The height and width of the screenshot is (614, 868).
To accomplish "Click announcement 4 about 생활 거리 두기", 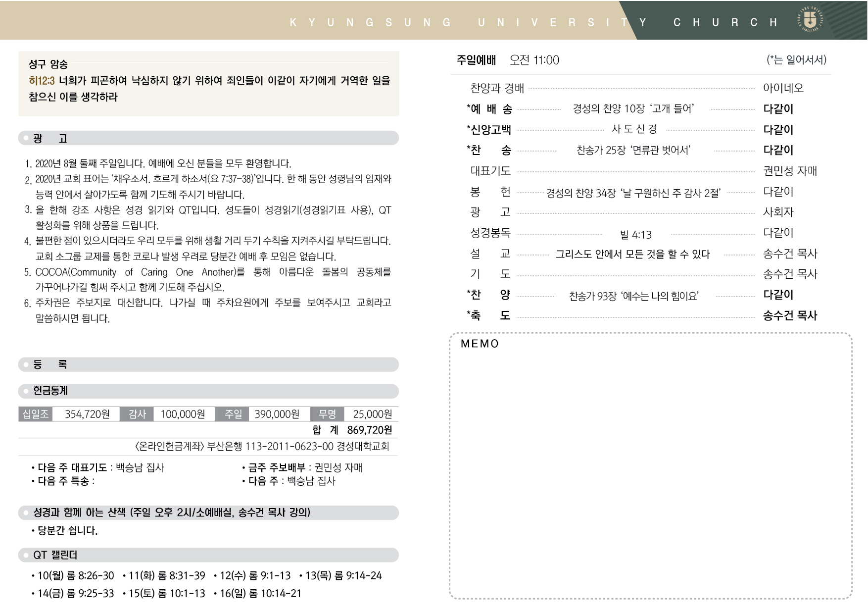I will coord(208,249).
